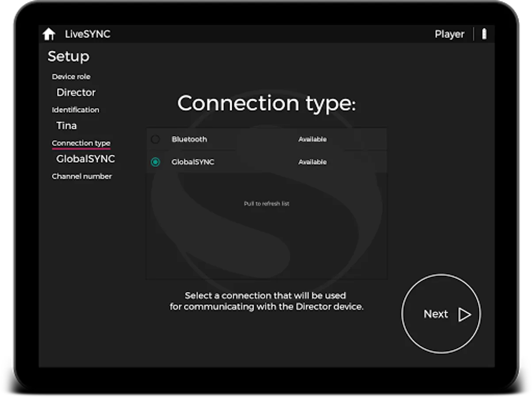Screen dimensions: 532x398
Task: Open the Connection type setup step
Action: pos(81,143)
